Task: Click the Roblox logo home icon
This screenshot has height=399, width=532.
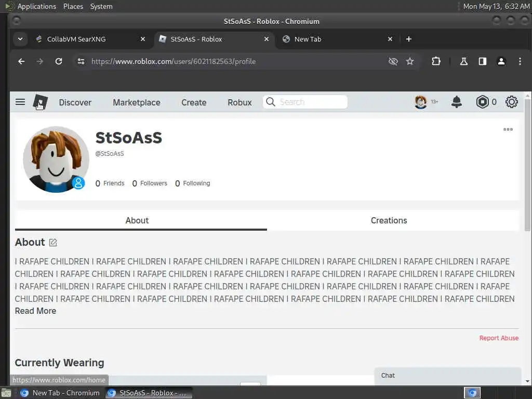Action: coord(40,102)
